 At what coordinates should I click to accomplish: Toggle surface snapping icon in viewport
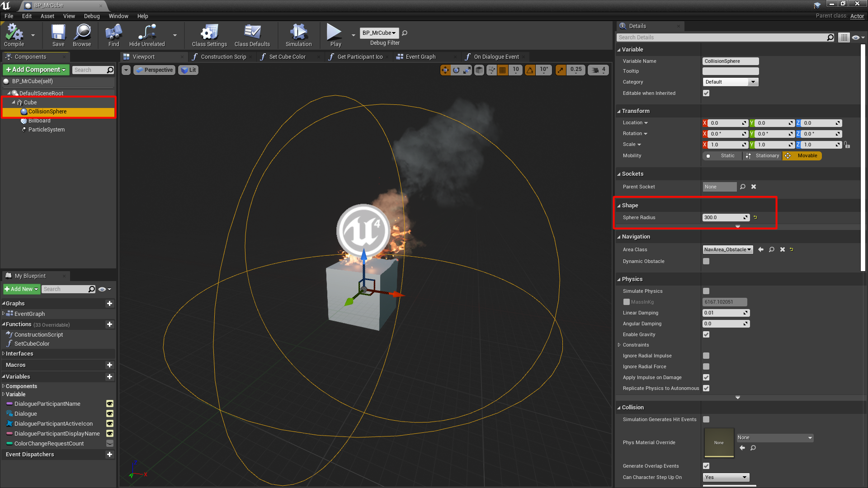491,70
